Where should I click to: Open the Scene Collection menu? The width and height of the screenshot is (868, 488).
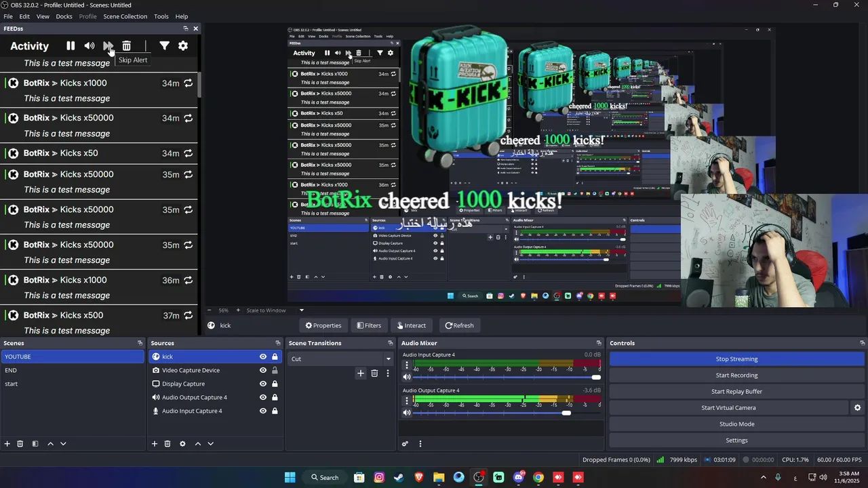pyautogui.click(x=125, y=16)
